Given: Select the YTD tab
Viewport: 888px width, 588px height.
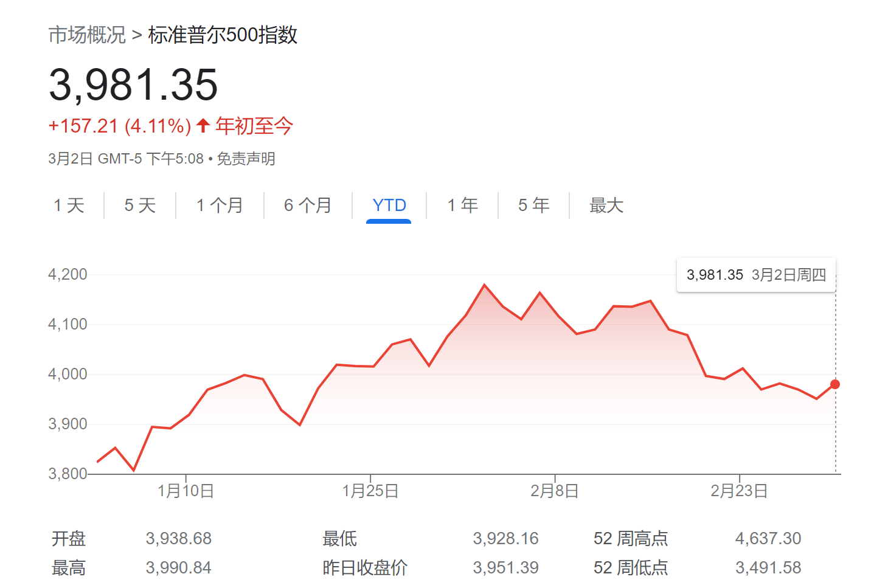Looking at the screenshot, I should [389, 206].
